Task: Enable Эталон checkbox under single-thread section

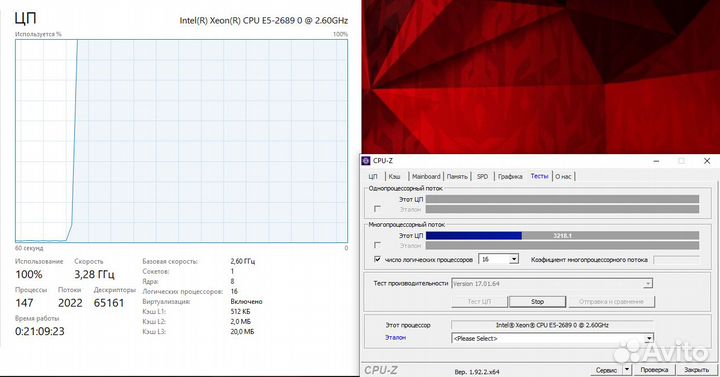Action: tap(377, 209)
